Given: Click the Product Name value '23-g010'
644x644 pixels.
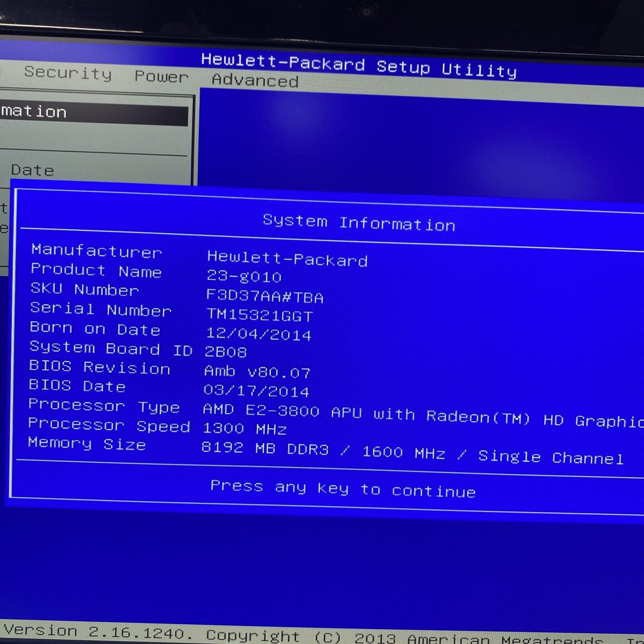Looking at the screenshot, I should 244,276.
